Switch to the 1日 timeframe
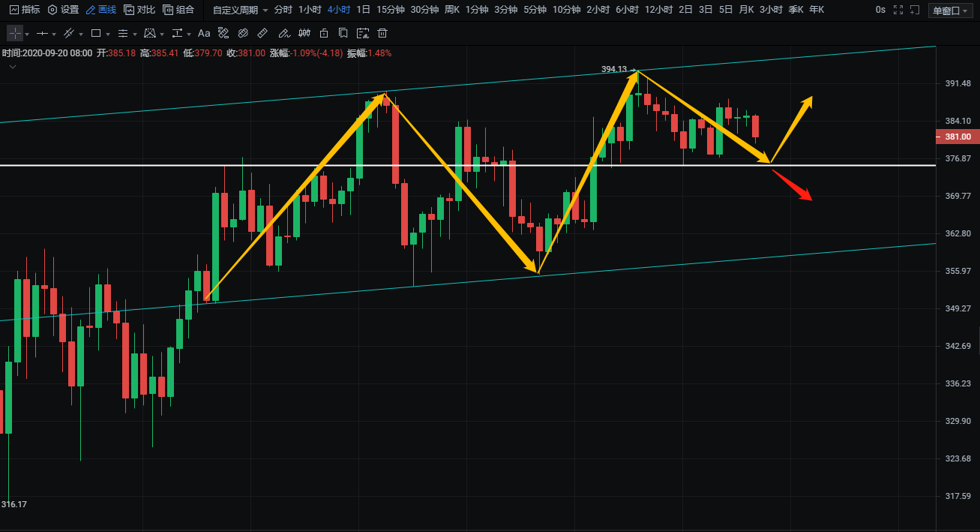Screen dimensions: 980x532 (x=363, y=10)
